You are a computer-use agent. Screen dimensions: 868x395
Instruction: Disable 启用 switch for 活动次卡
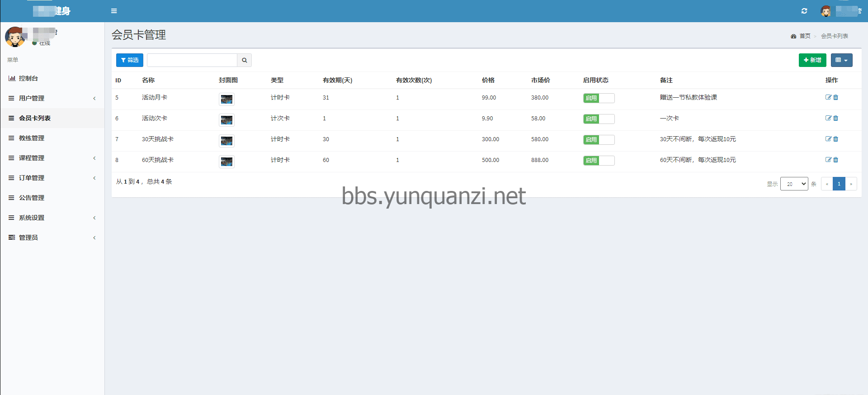coord(599,119)
